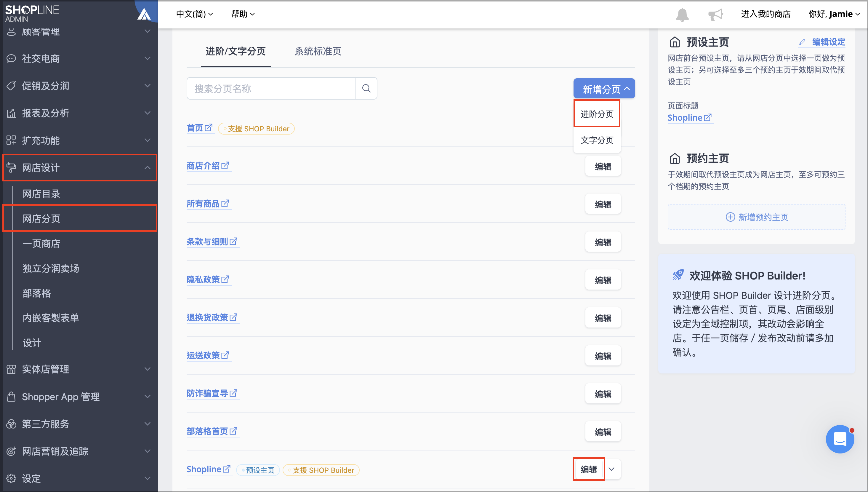Expand the 扩充功能 sidebar section
Image resolution: width=868 pixels, height=492 pixels.
(x=147, y=140)
